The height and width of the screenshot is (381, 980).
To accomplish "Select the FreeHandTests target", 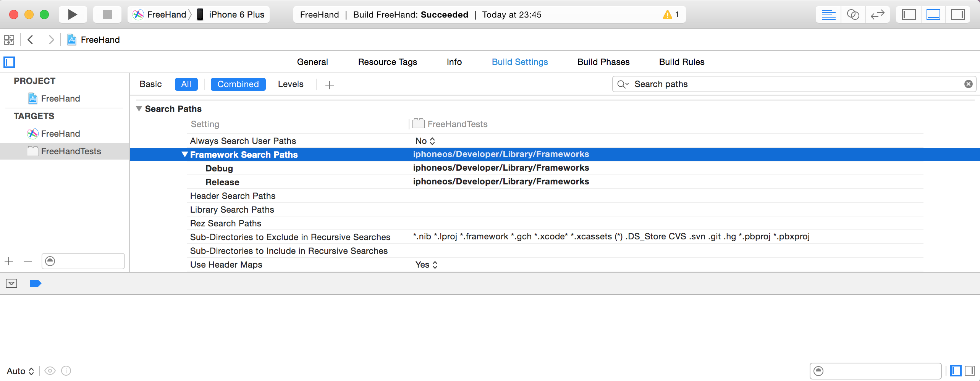I will point(65,151).
